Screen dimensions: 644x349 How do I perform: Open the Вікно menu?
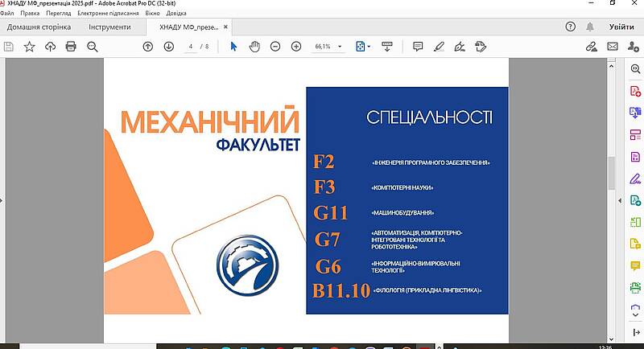pos(152,13)
